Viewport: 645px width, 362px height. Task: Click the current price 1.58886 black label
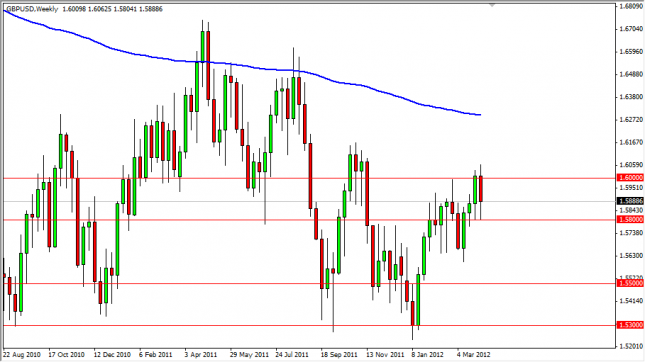(630, 201)
